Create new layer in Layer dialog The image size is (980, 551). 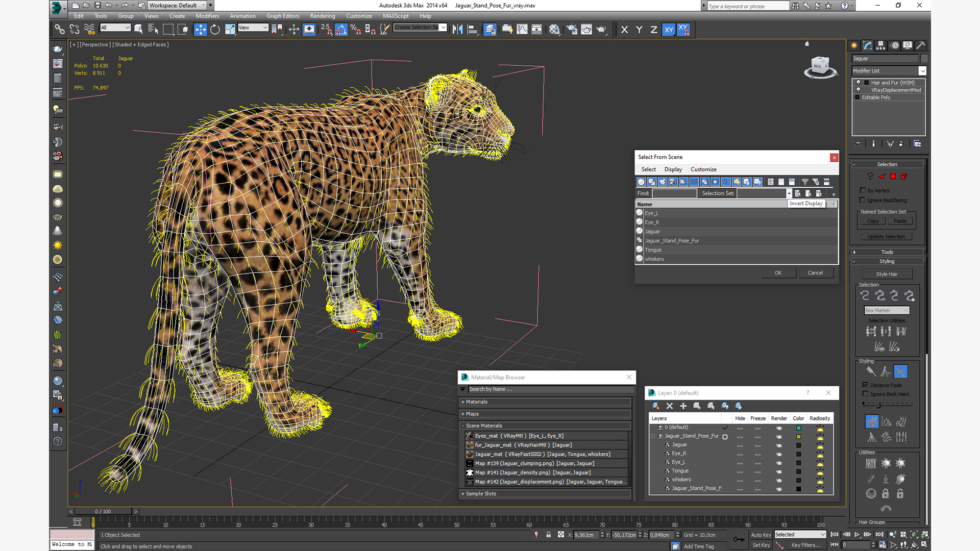tap(655, 406)
